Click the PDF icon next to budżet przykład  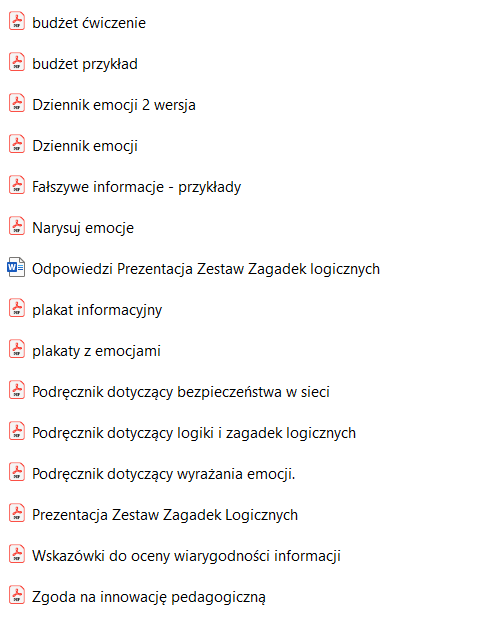click(x=17, y=62)
